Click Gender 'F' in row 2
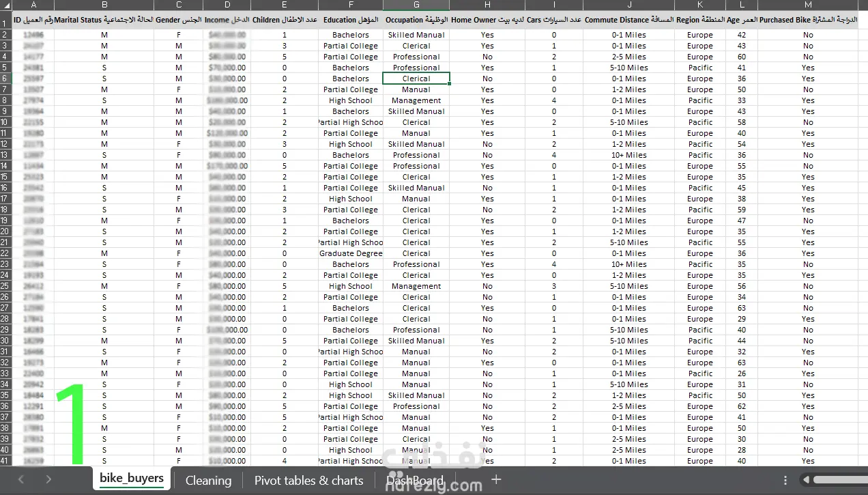This screenshot has height=495, width=868. [x=179, y=35]
